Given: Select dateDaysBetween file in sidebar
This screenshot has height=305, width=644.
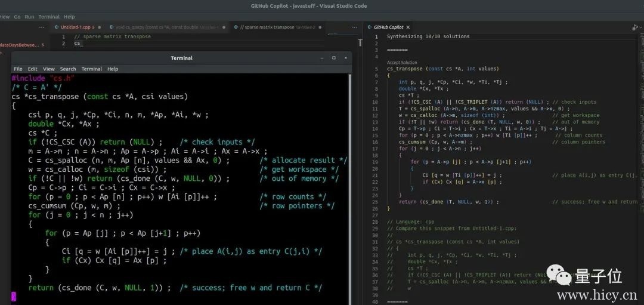Looking at the screenshot, I should tap(18, 45).
